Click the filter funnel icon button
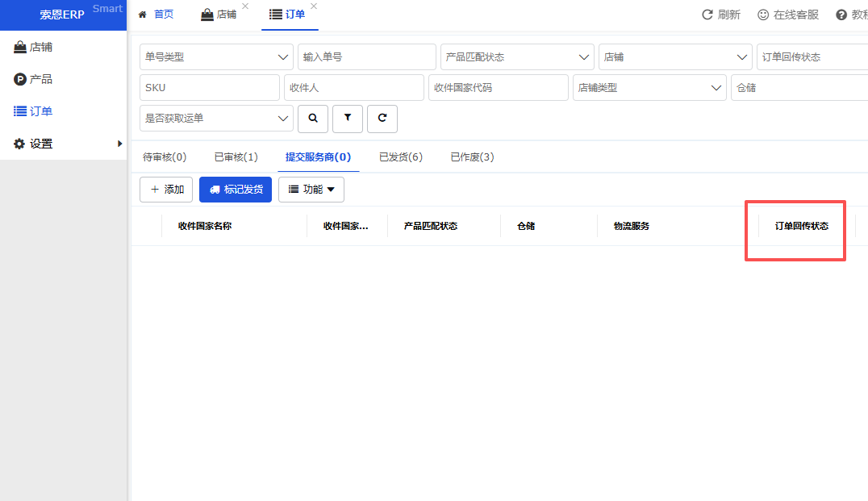This screenshot has width=868, height=501. click(x=348, y=119)
